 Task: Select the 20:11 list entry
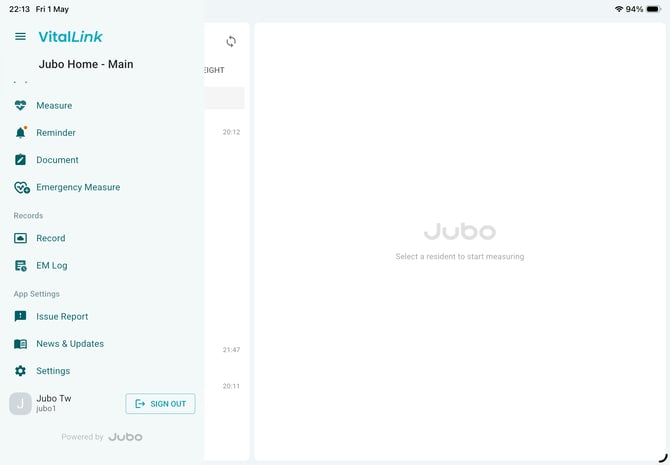(231, 386)
